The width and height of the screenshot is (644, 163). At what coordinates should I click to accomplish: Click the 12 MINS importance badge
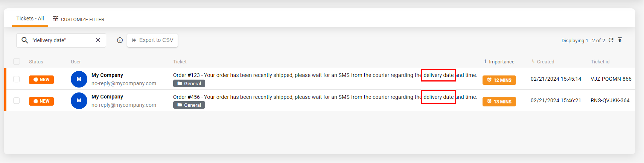click(x=499, y=80)
